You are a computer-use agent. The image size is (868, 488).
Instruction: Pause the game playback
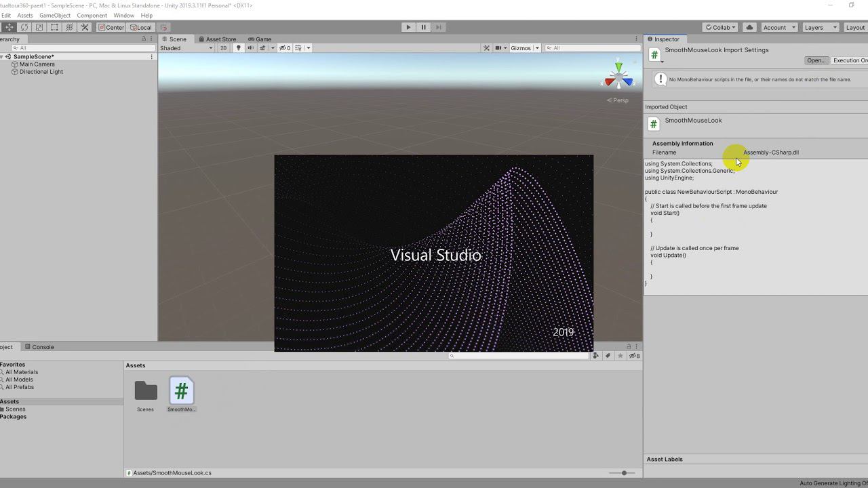[x=424, y=27]
